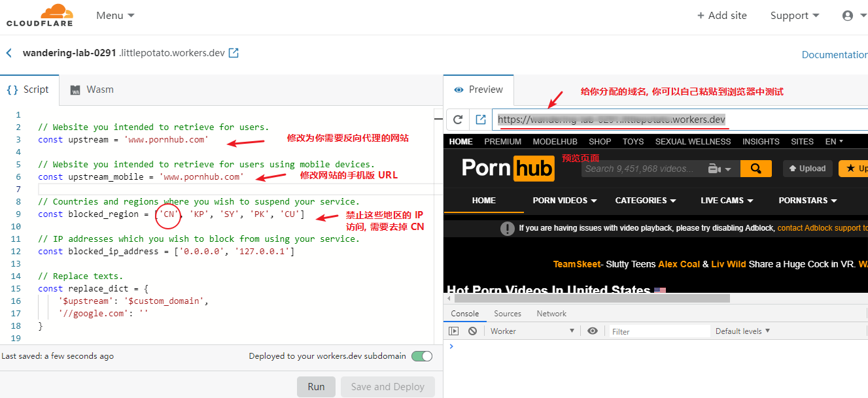Select the Console devtools tab

pos(465,314)
